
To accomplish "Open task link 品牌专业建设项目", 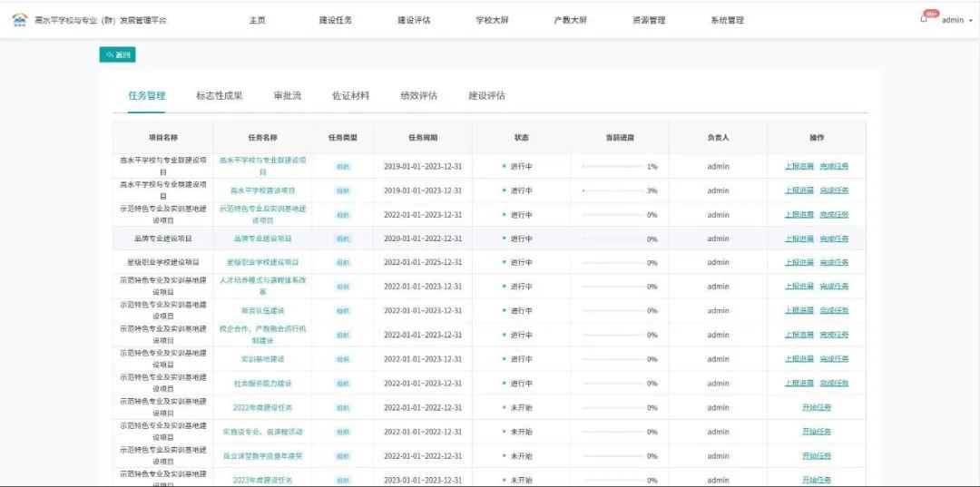I will pyautogui.click(x=262, y=239).
